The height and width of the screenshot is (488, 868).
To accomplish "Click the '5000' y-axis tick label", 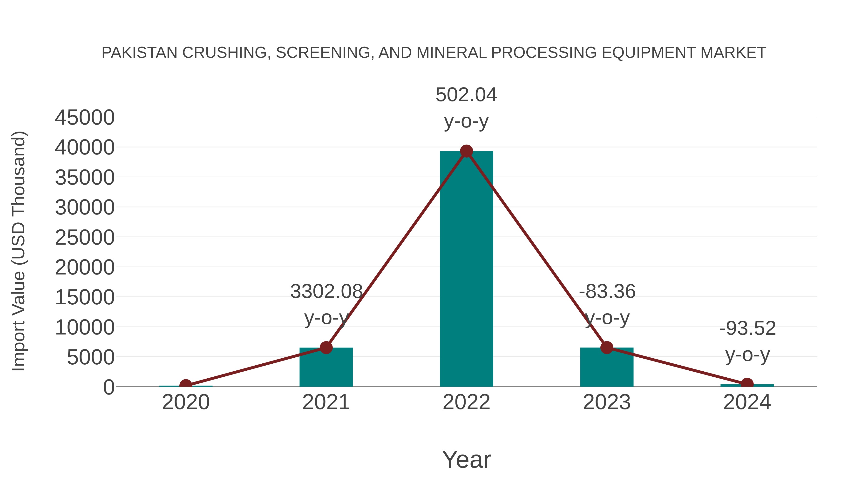I will (91, 357).
